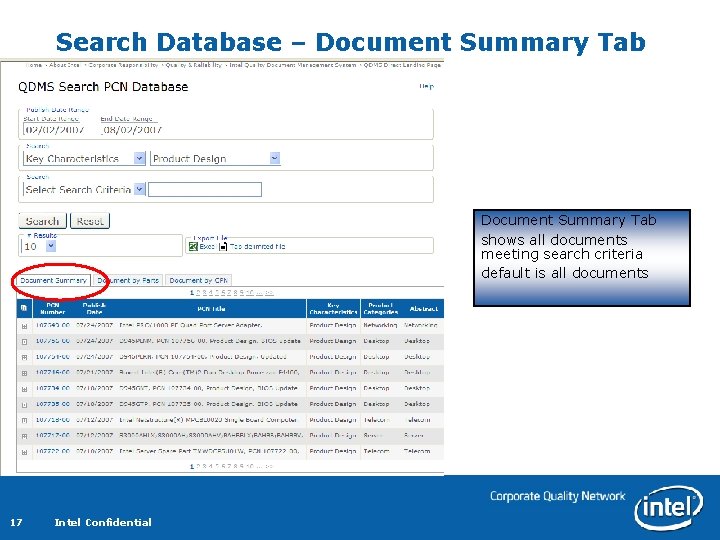Click the Home breadcrumb link
Image resolution: width=720 pixels, height=540 pixels.
coord(34,65)
